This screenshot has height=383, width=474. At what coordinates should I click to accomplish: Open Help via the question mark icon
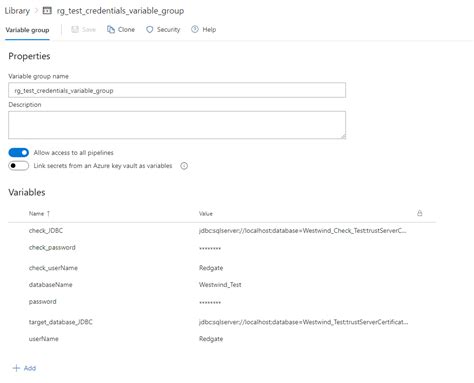tap(195, 29)
